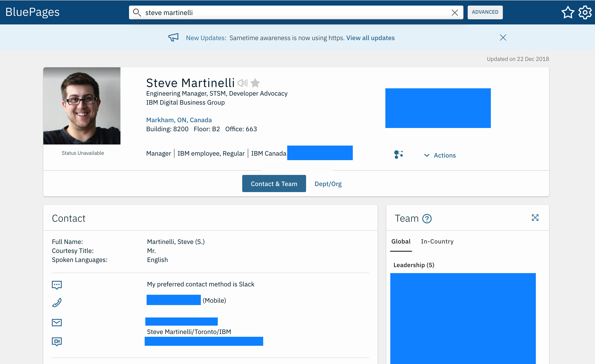Select the Contact & Team tab
Image resolution: width=595 pixels, height=364 pixels.
274,184
